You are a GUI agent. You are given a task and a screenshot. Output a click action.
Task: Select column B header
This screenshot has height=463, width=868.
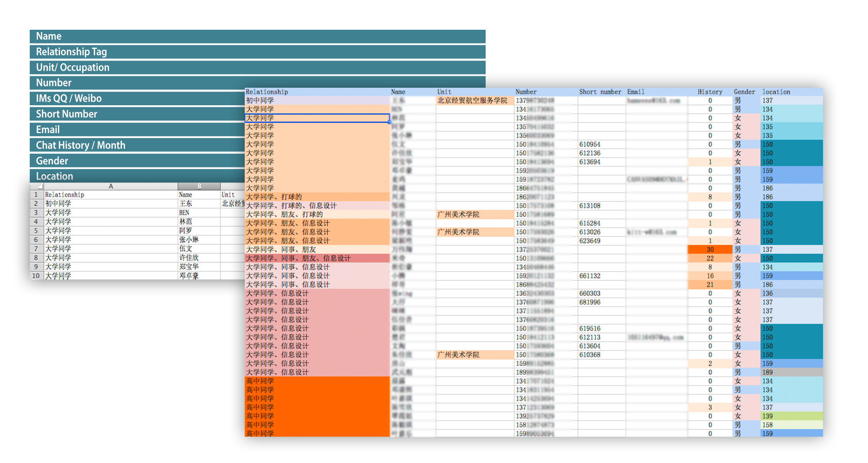click(x=199, y=186)
